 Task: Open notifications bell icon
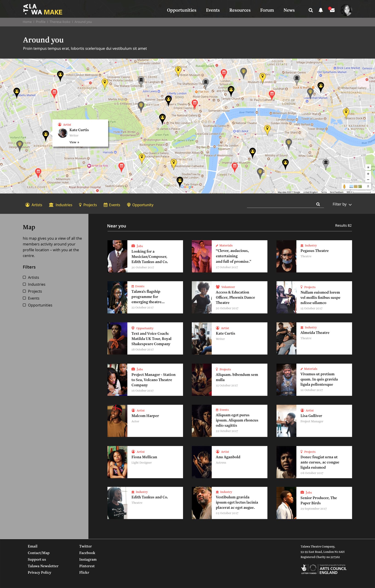point(321,10)
